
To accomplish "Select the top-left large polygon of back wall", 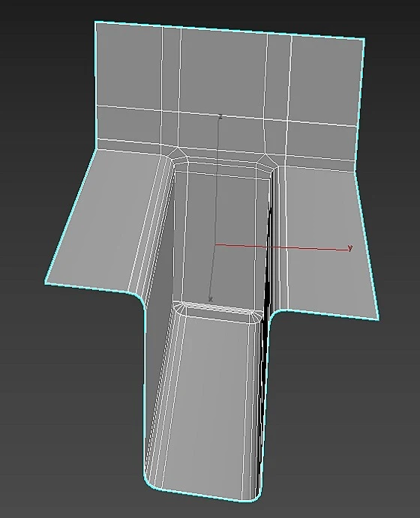I will click(129, 65).
